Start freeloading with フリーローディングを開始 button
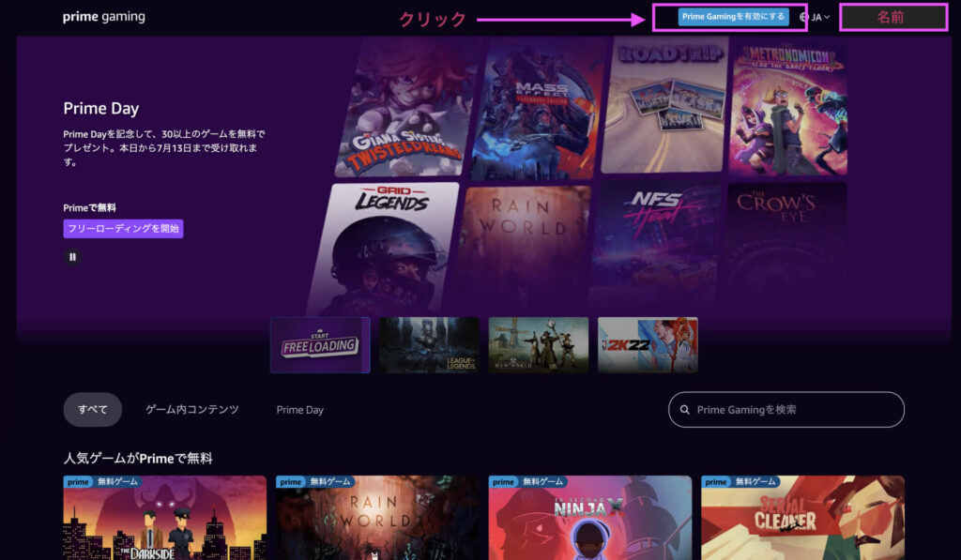The width and height of the screenshot is (961, 560). point(123,229)
